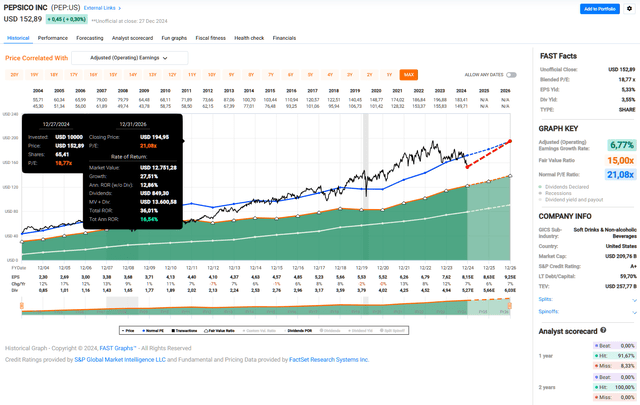The image size is (640, 405).
Task: Toggle Allow Any Dates switch
Action: coord(511,75)
